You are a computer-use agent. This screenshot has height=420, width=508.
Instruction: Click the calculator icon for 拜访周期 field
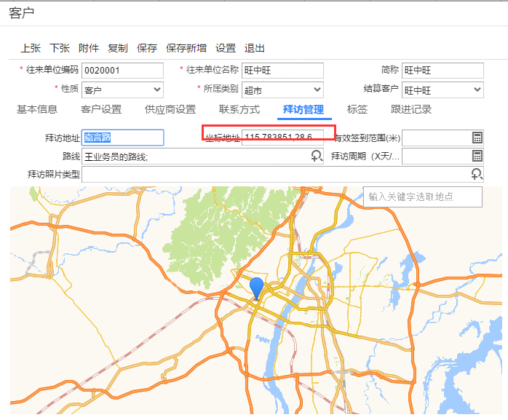click(477, 156)
